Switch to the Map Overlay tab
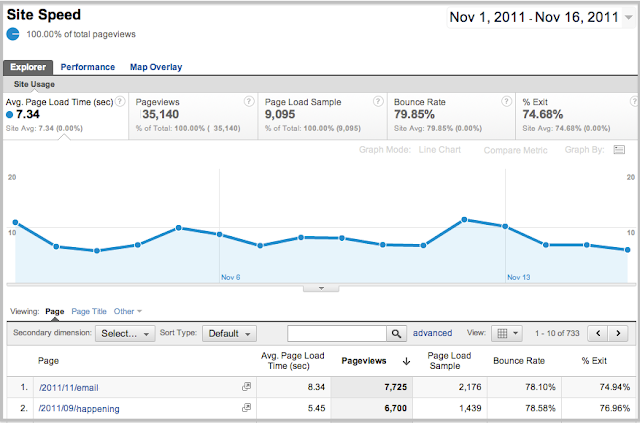Screen dimensions: 640x423 pos(155,67)
